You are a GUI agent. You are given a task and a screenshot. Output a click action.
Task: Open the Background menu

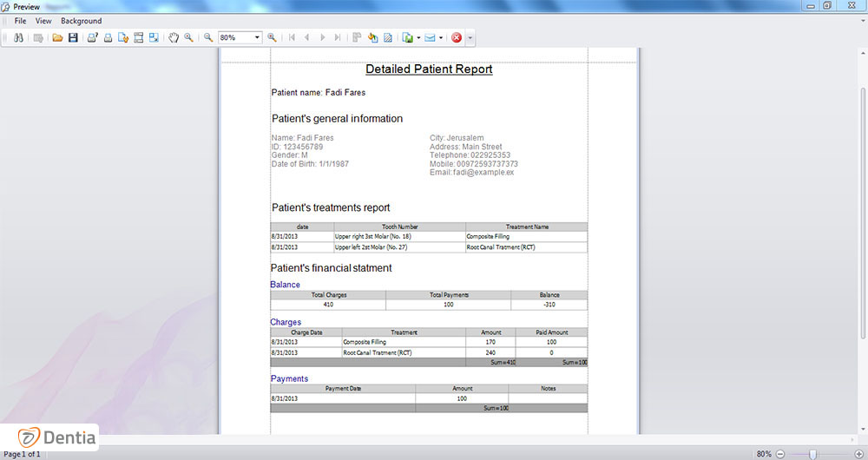(81, 21)
